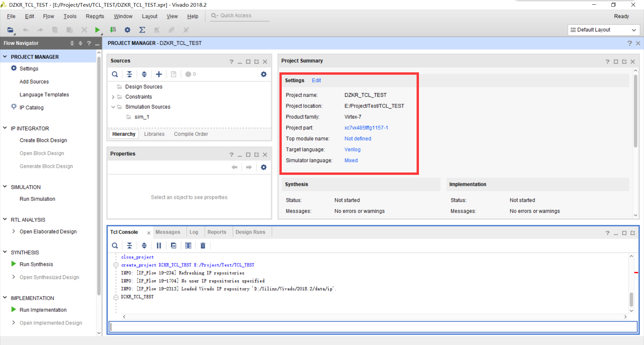Collapse IP INTEGRATOR section

click(5, 128)
